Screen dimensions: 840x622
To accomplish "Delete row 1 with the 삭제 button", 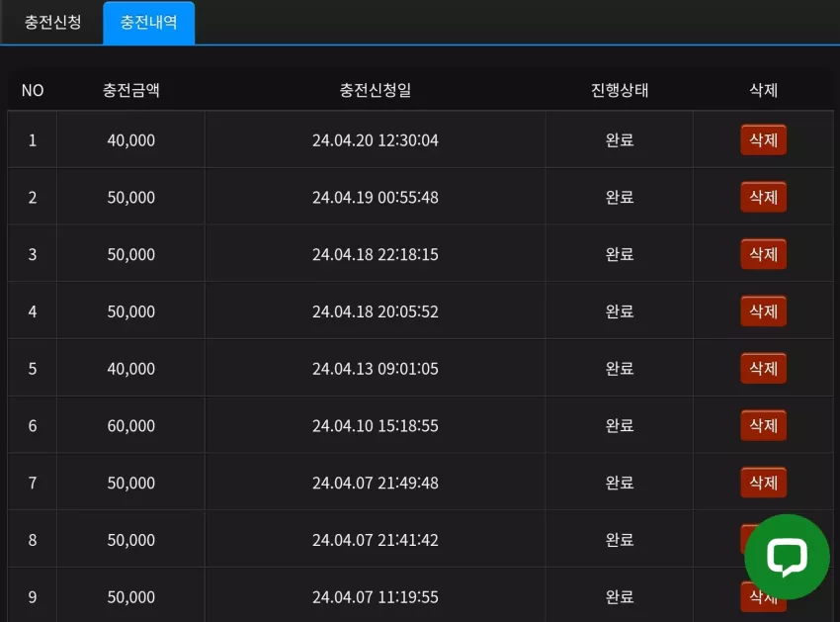I will tap(763, 140).
